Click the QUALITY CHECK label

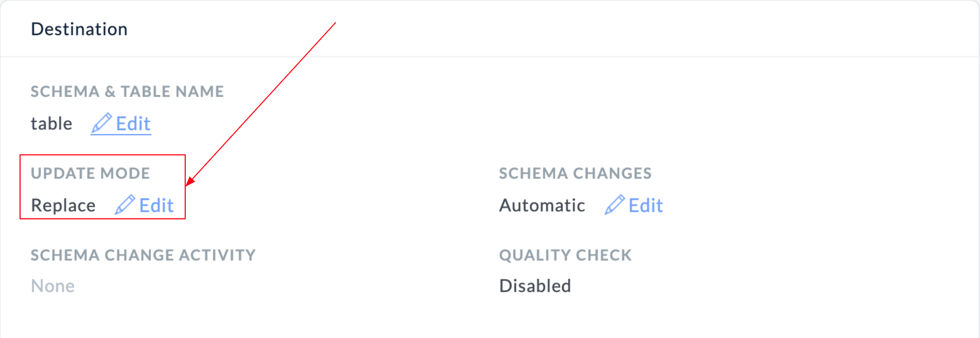[565, 255]
